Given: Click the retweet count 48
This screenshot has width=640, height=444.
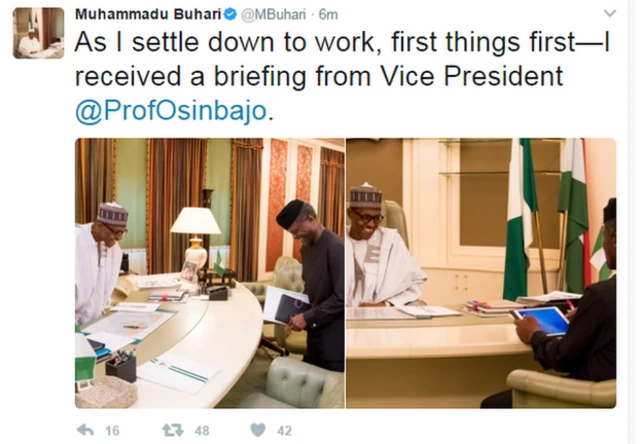Looking at the screenshot, I should click(201, 430).
